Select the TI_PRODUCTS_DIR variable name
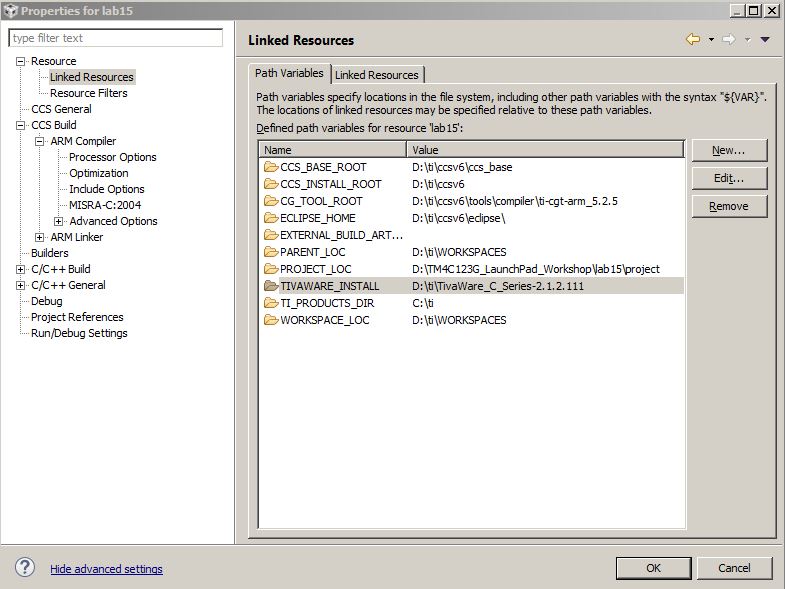This screenshot has height=589, width=785. [x=327, y=304]
